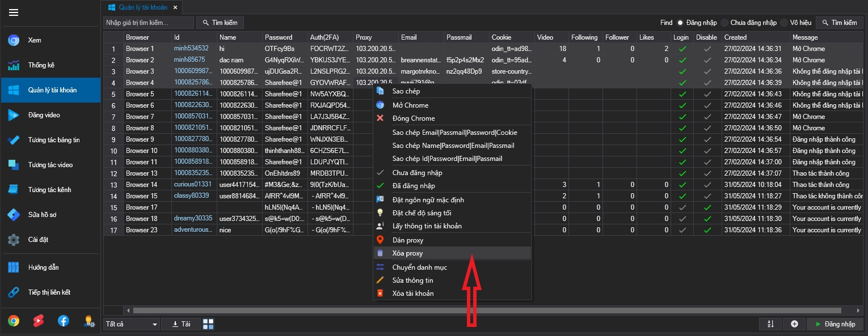Click the sort order icon at bottom right
Image resolution: width=868 pixels, height=336 pixels.
(770, 324)
